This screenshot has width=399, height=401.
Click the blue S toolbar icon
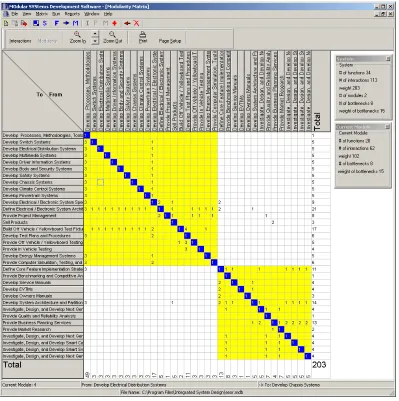tap(45, 23)
